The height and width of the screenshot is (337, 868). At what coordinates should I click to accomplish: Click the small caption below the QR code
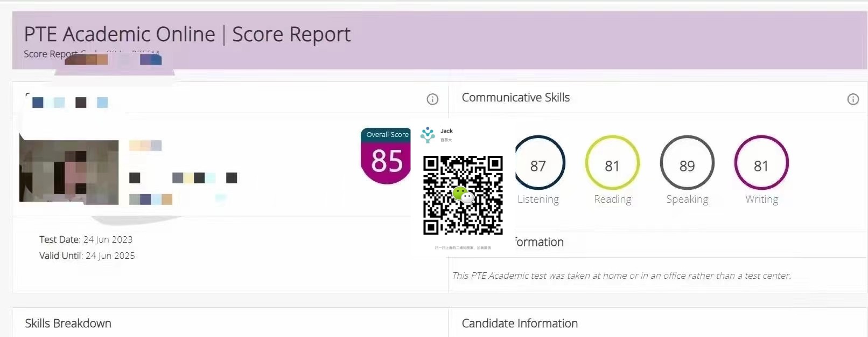(463, 248)
